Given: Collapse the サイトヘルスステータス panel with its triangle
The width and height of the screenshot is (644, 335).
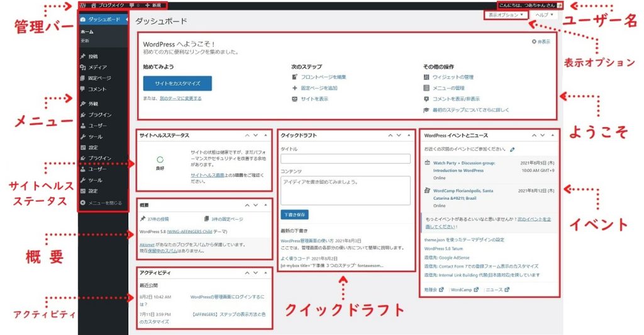Looking at the screenshot, I should [266, 135].
